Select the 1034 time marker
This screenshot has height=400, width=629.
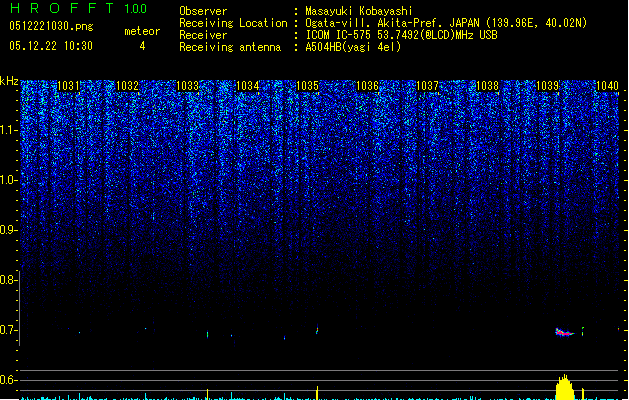[248, 86]
